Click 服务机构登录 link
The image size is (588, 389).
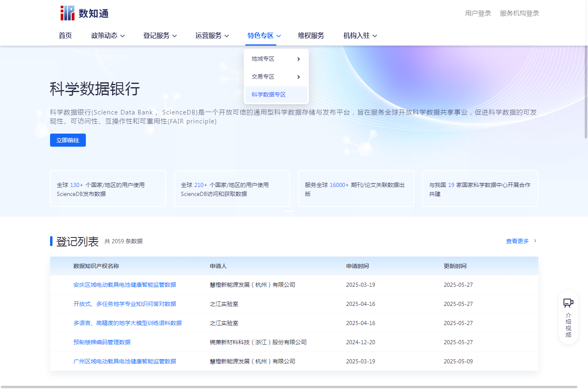[519, 13]
